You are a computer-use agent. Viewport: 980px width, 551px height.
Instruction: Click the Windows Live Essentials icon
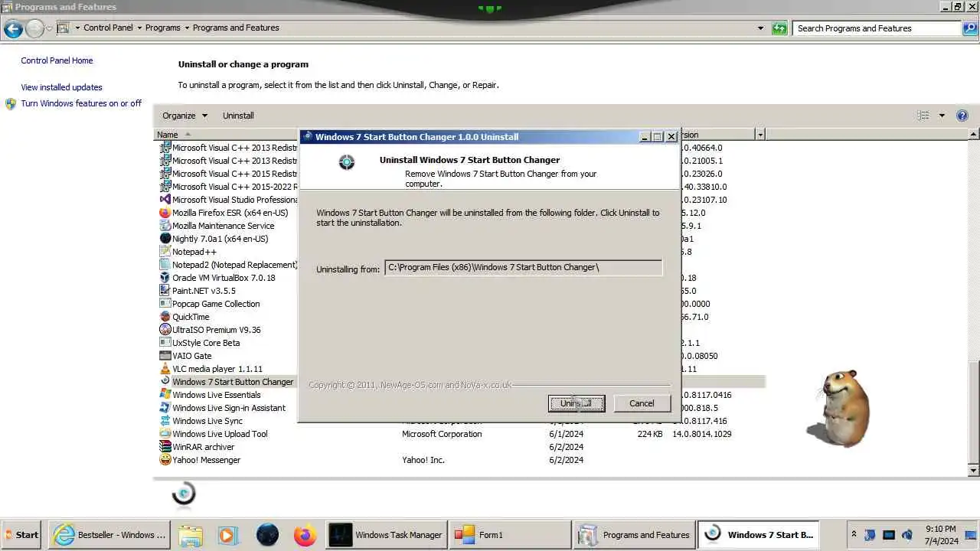click(165, 395)
